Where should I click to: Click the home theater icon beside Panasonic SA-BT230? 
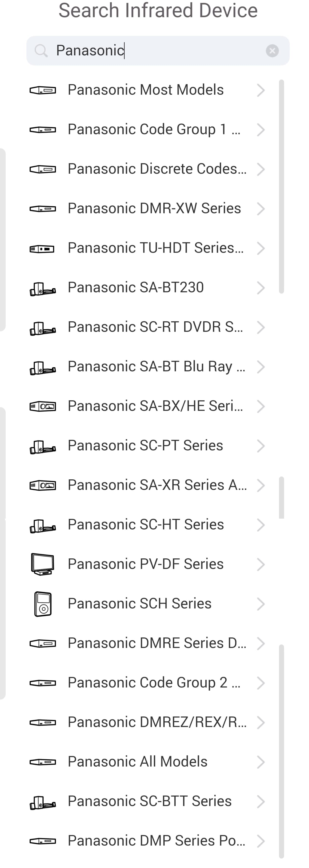43,288
